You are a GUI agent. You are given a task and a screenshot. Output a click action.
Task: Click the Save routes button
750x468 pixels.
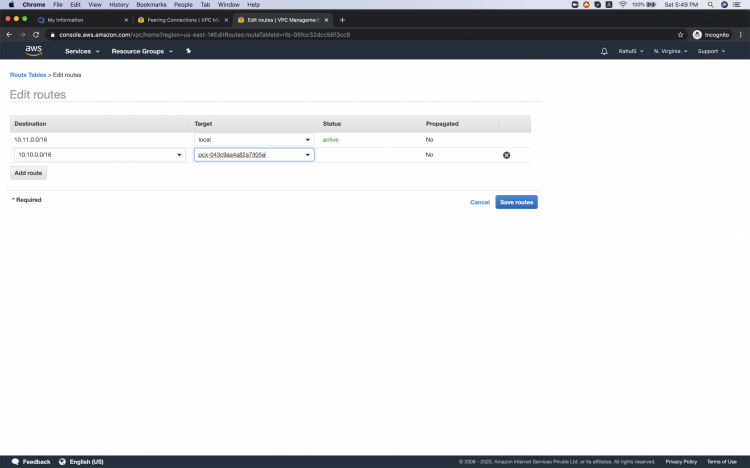516,202
